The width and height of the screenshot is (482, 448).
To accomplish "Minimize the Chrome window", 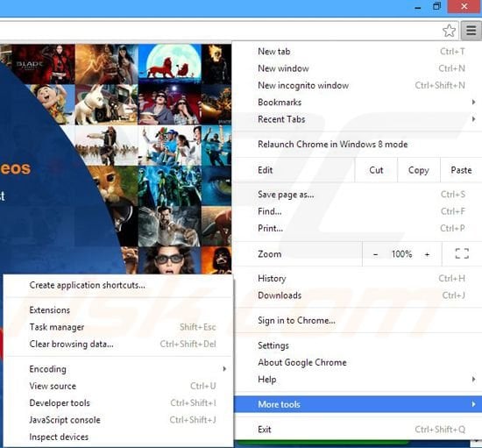I will point(418,7).
